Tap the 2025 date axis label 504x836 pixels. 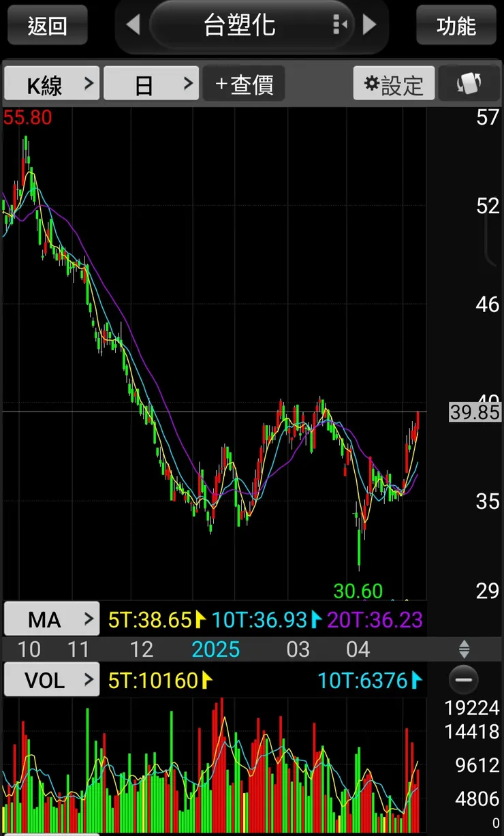215,649
